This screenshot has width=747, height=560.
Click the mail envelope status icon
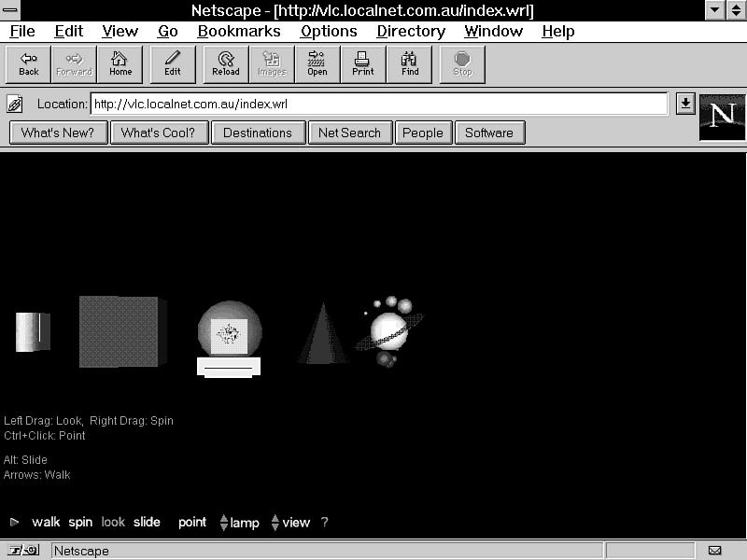pos(714,551)
